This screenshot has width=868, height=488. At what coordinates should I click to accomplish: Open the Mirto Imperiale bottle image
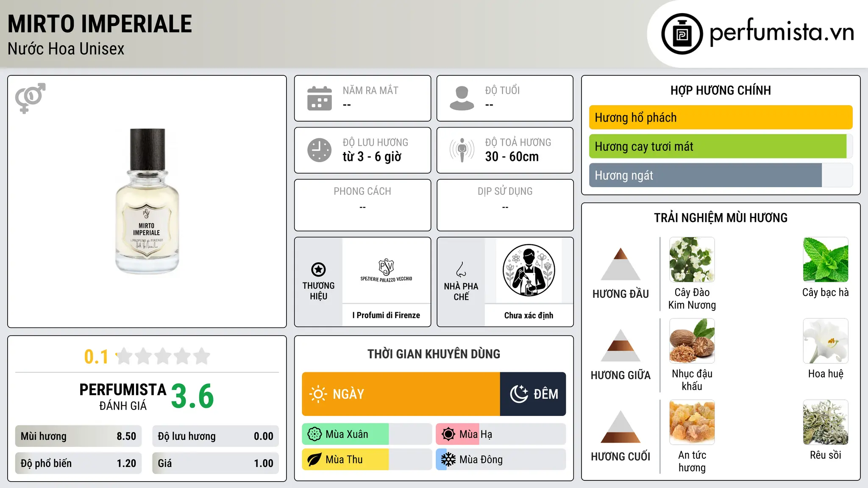pos(147,201)
